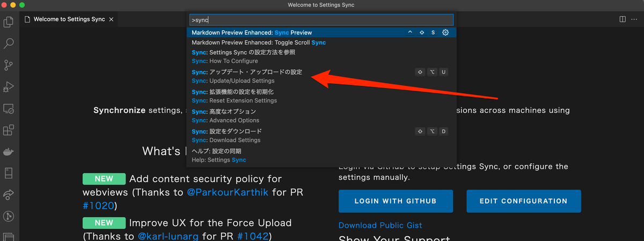
Task: Close the Welcome to Settings Sync tab
Action: tap(111, 19)
